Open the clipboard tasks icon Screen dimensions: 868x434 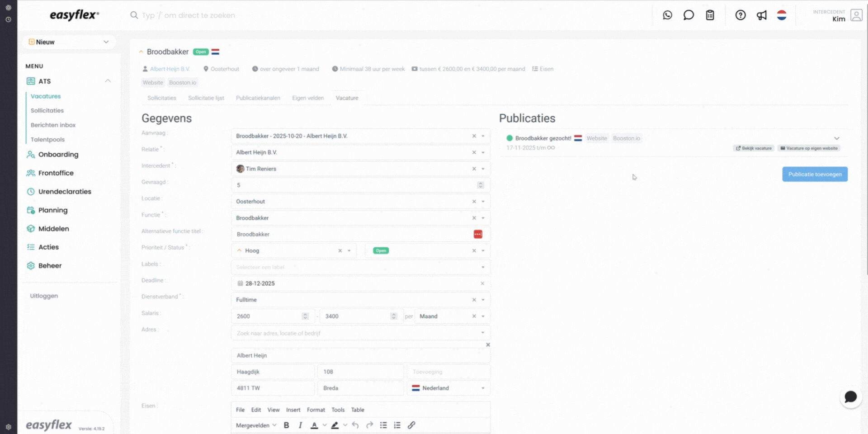pyautogui.click(x=710, y=15)
